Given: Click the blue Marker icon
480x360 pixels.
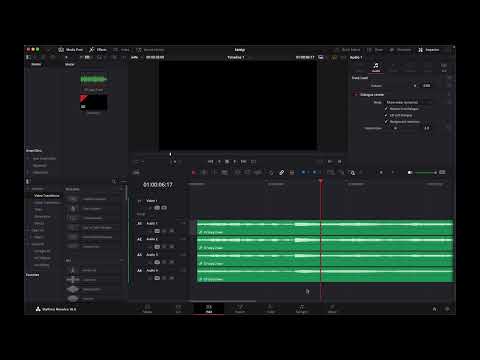Looking at the screenshot, I should (x=314, y=172).
